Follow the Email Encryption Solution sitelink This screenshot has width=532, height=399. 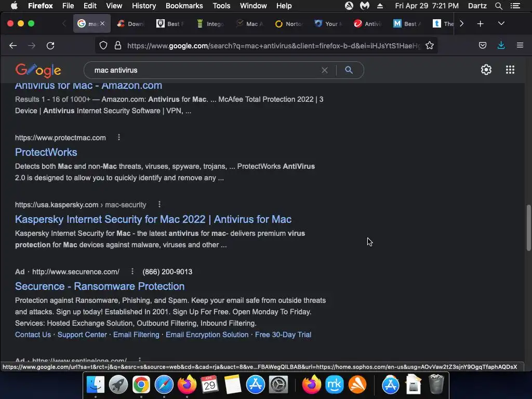click(x=207, y=335)
